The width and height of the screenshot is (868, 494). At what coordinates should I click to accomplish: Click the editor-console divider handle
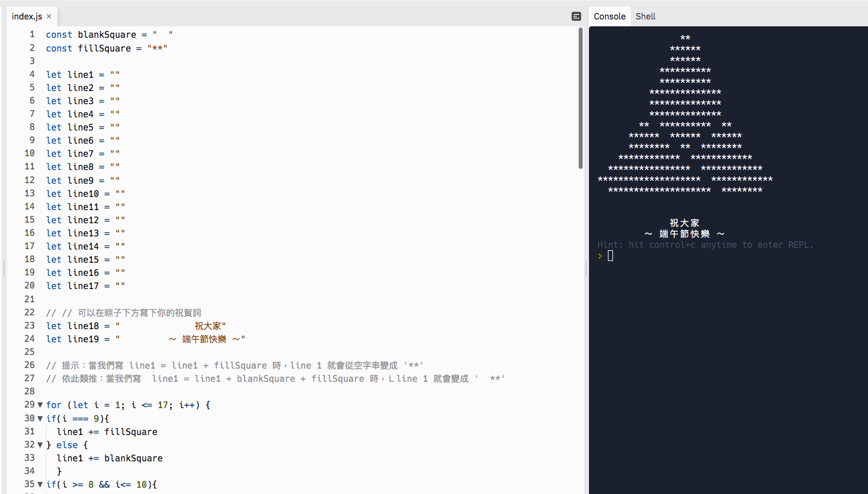[586, 268]
